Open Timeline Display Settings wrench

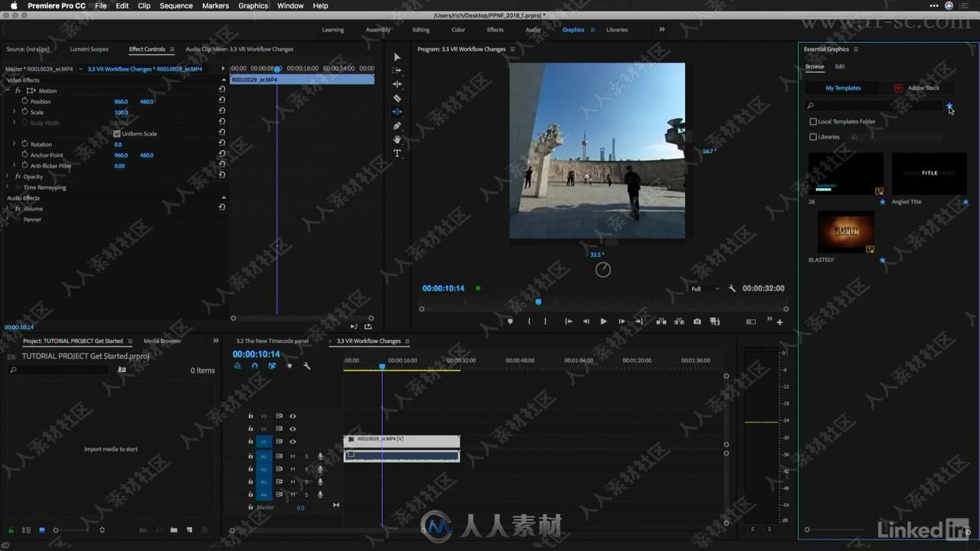coord(307,367)
